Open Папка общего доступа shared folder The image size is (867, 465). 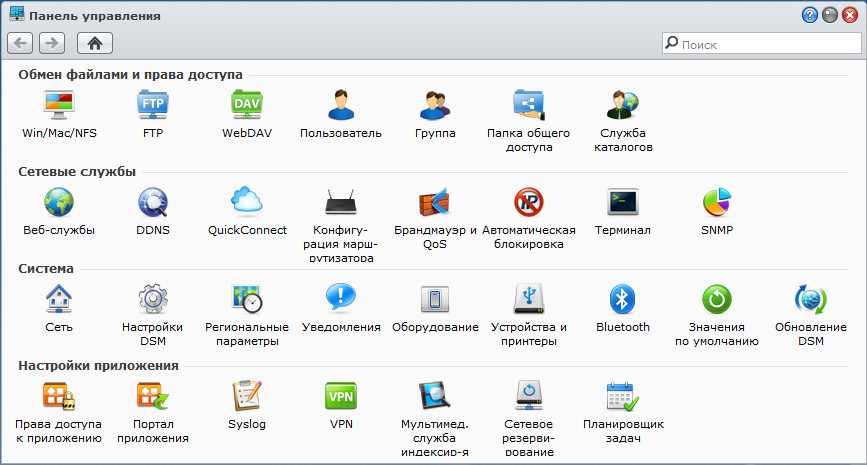[528, 104]
